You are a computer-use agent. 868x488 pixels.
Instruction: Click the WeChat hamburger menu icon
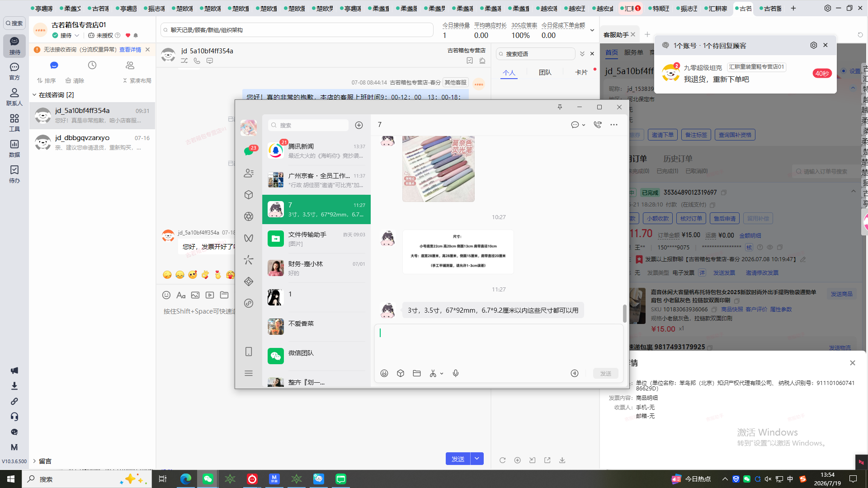coord(249,373)
